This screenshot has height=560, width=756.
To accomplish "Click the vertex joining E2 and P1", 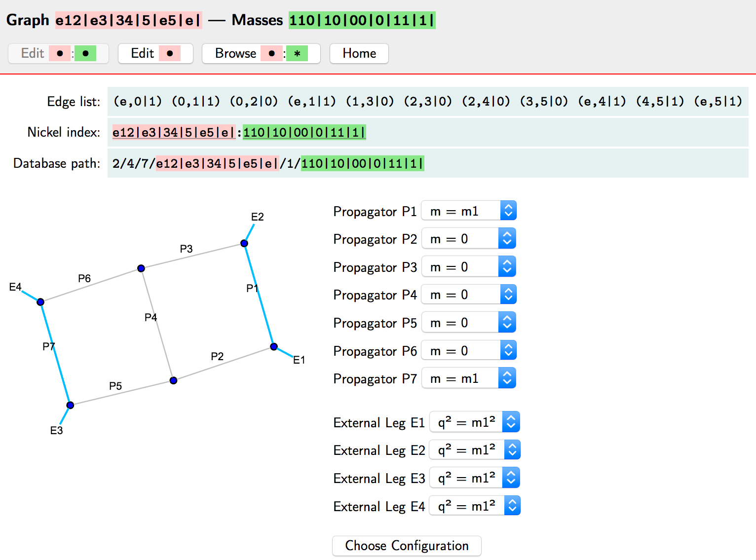I will click(244, 243).
